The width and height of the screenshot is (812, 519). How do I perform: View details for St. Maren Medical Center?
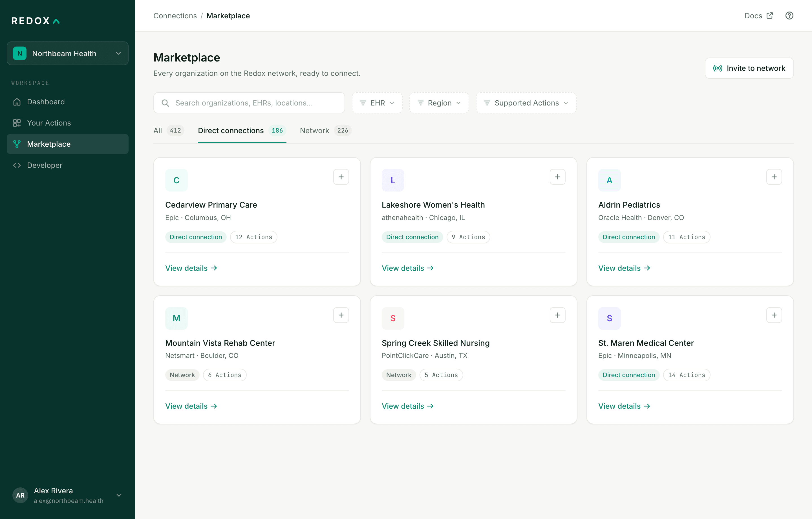(x=624, y=406)
